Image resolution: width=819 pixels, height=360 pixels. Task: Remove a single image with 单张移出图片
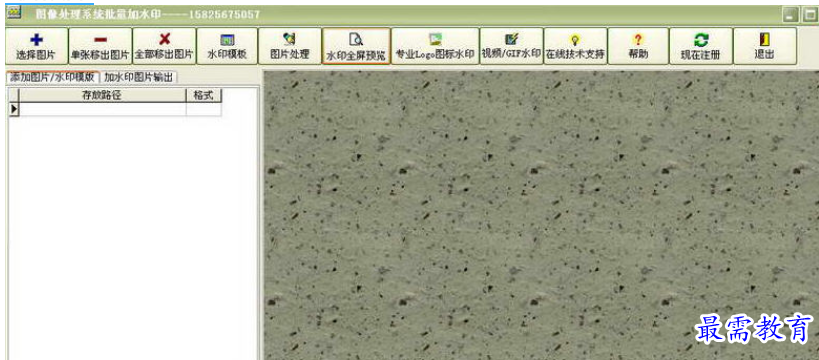click(x=100, y=47)
